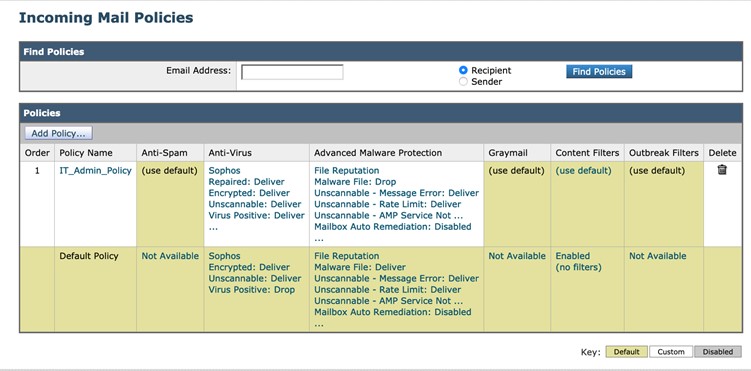Image resolution: width=751 pixels, height=371 pixels.
Task: Open Default Policy Sophos Anti-Virus settings
Action: click(225, 256)
